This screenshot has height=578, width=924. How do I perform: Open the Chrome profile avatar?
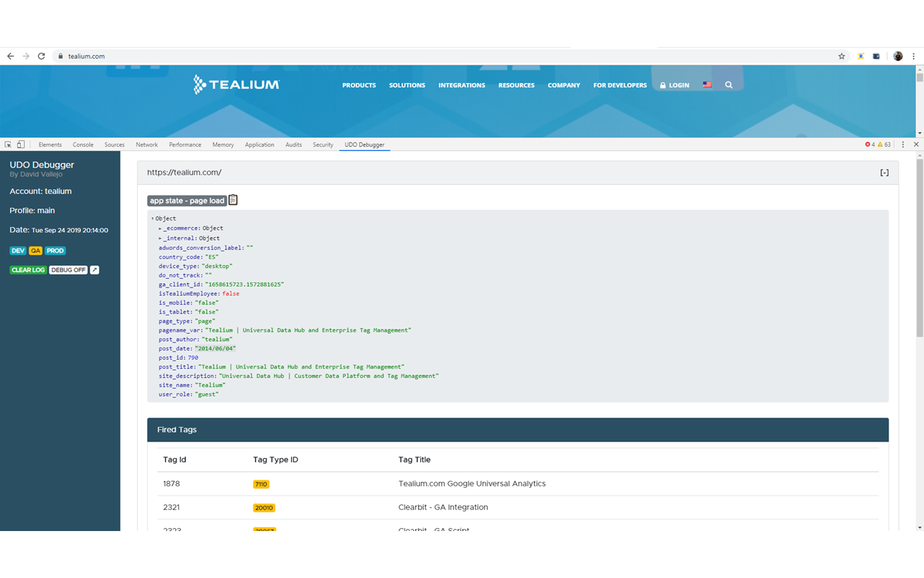coord(898,56)
